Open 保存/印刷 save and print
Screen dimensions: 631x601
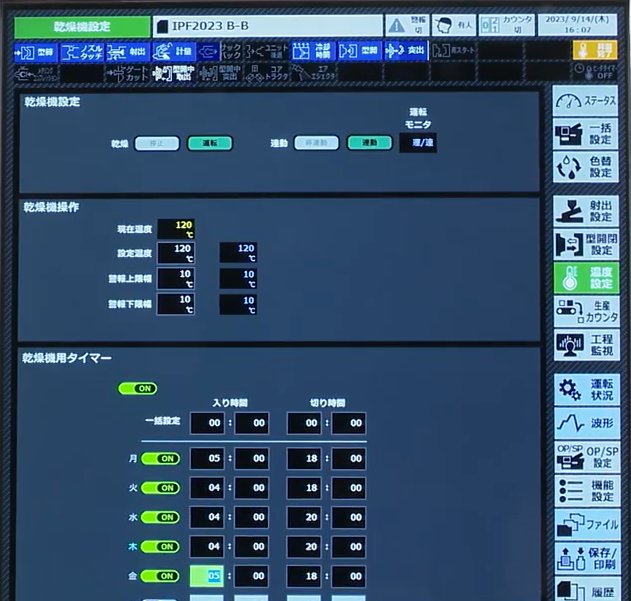pos(588,558)
